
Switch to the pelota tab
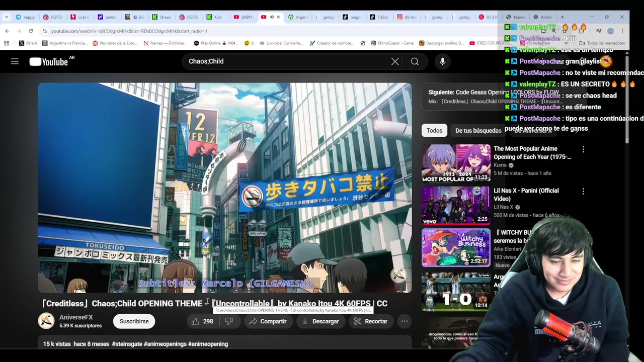(107, 17)
